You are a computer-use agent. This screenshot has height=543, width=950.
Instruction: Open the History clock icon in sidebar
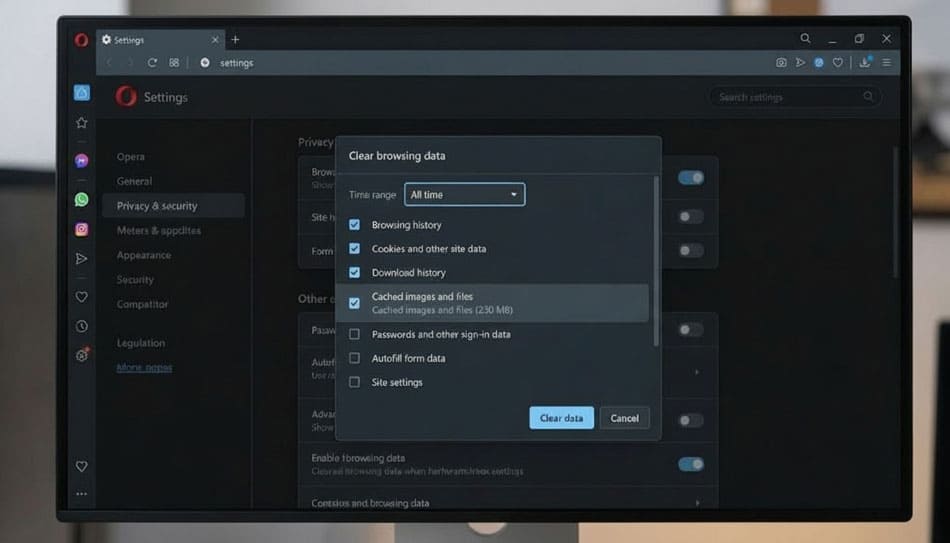[x=82, y=326]
